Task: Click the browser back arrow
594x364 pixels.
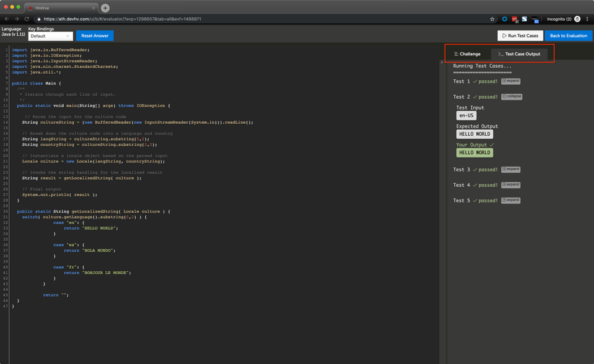Action: pyautogui.click(x=7, y=19)
